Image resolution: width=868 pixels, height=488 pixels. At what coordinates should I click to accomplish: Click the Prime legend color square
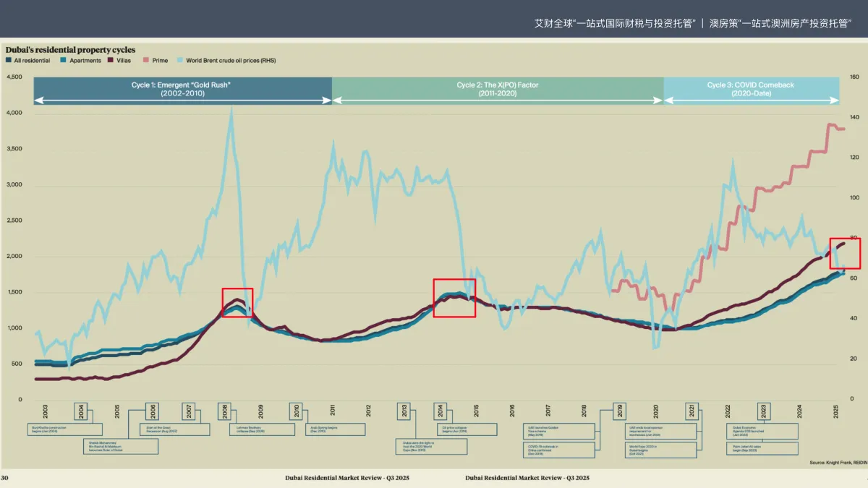pyautogui.click(x=146, y=61)
